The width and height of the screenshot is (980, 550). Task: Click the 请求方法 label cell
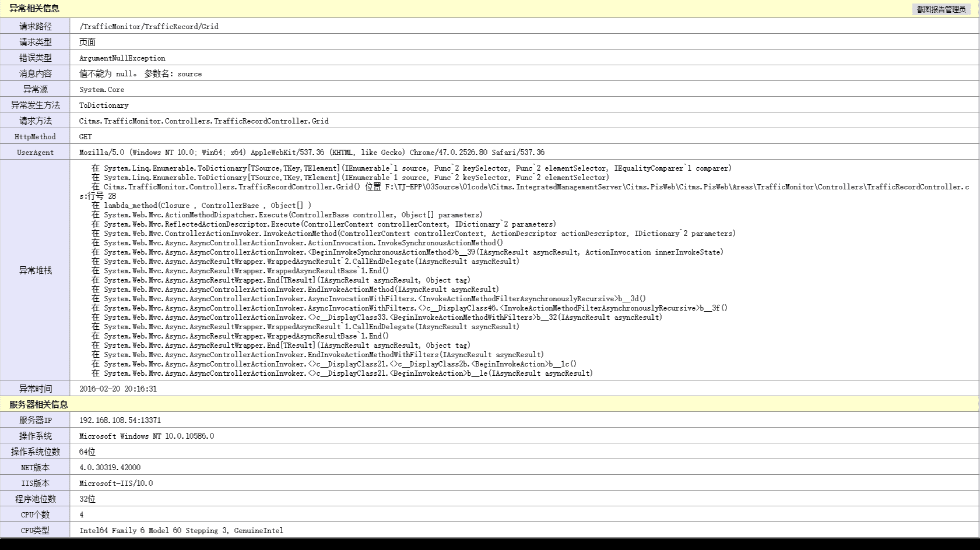(x=35, y=121)
